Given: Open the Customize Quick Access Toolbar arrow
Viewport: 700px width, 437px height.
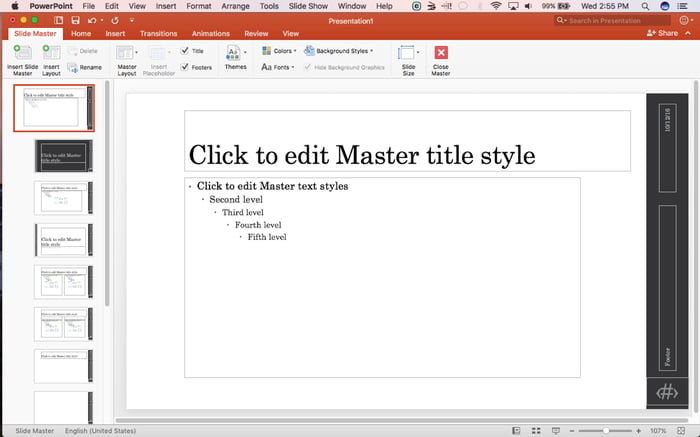Looking at the screenshot, I should tap(132, 21).
